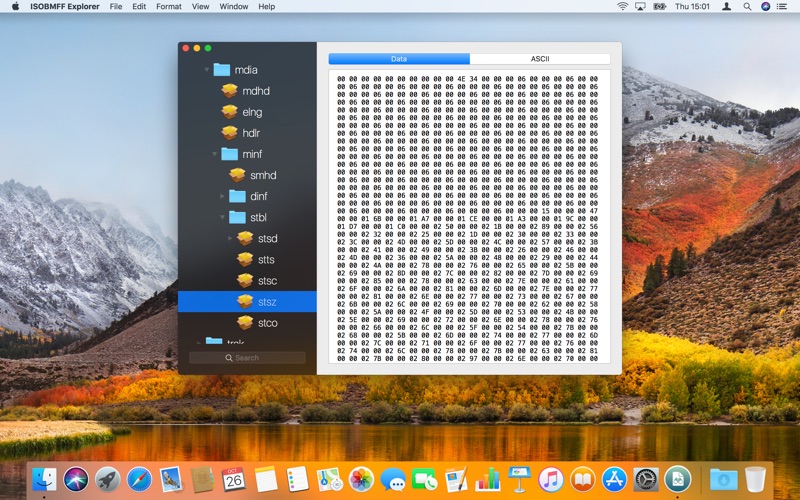Select the stts row label
Image resolution: width=800 pixels, height=500 pixels.
(266, 259)
